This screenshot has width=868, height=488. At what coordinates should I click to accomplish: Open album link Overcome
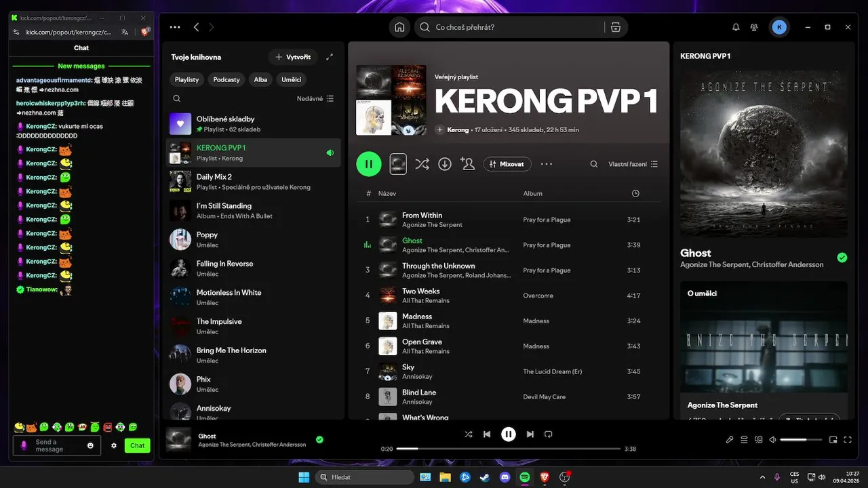(x=538, y=296)
